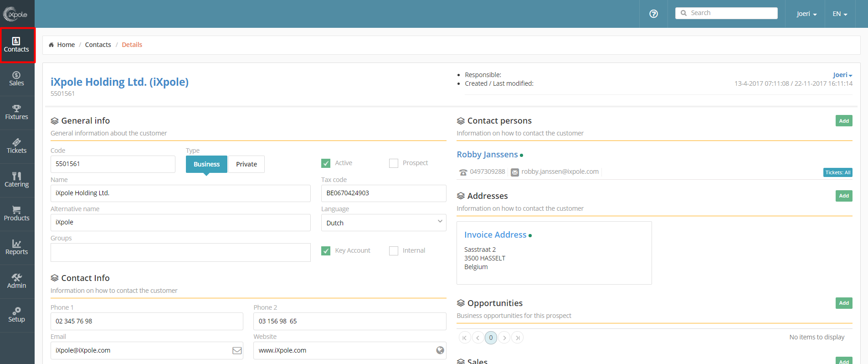Click the 'No items to display' text

pyautogui.click(x=817, y=337)
